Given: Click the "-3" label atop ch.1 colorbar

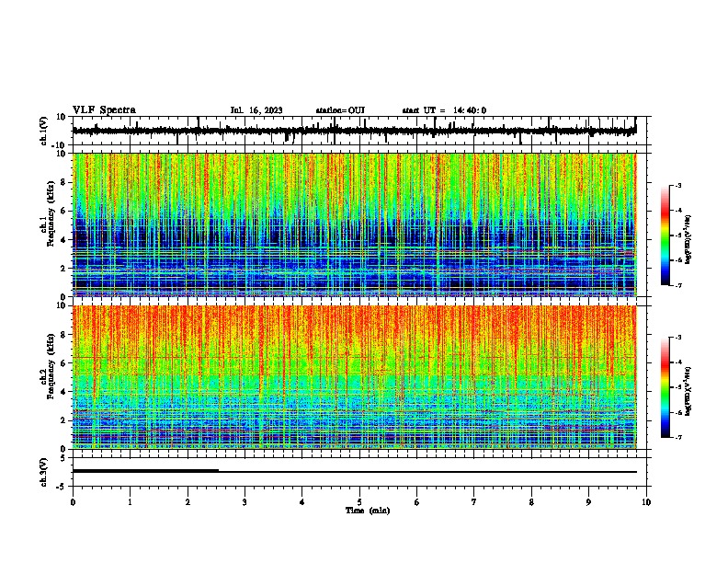Looking at the screenshot, I should pyautogui.click(x=677, y=185).
